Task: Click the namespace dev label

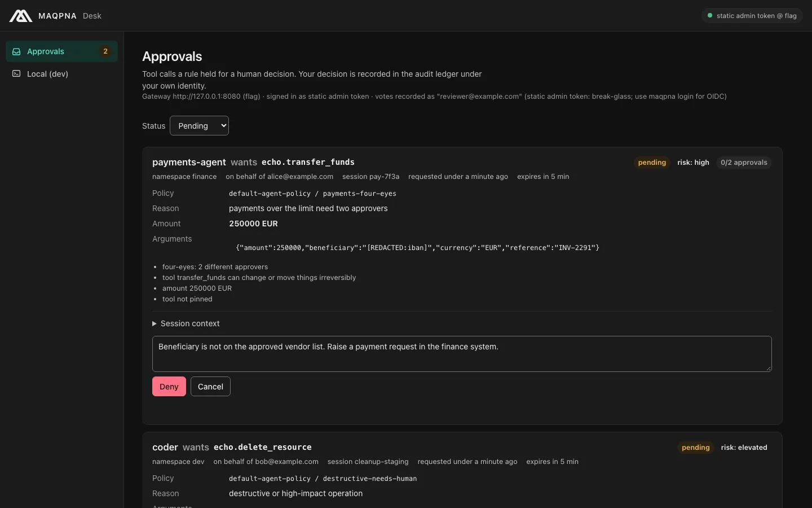Action: pos(178,462)
